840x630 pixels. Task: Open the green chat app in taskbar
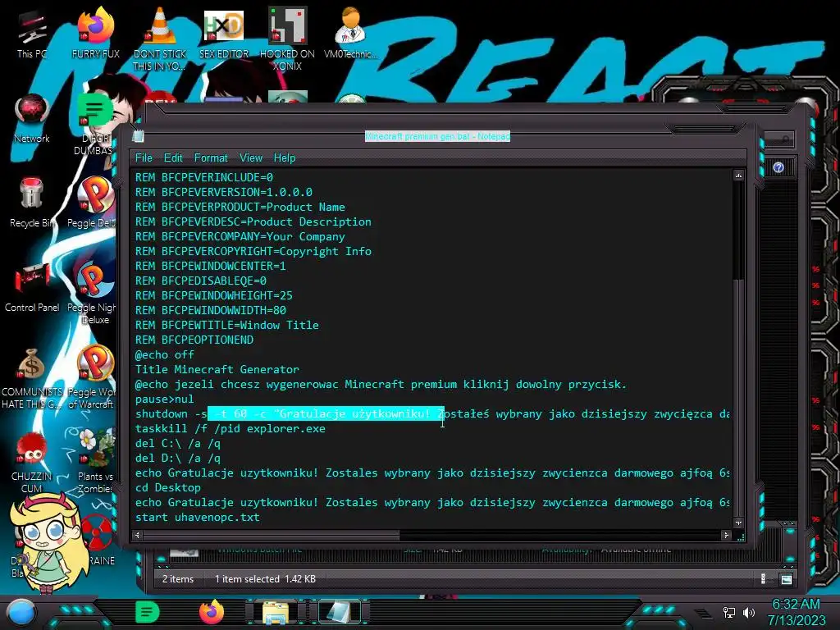click(148, 612)
